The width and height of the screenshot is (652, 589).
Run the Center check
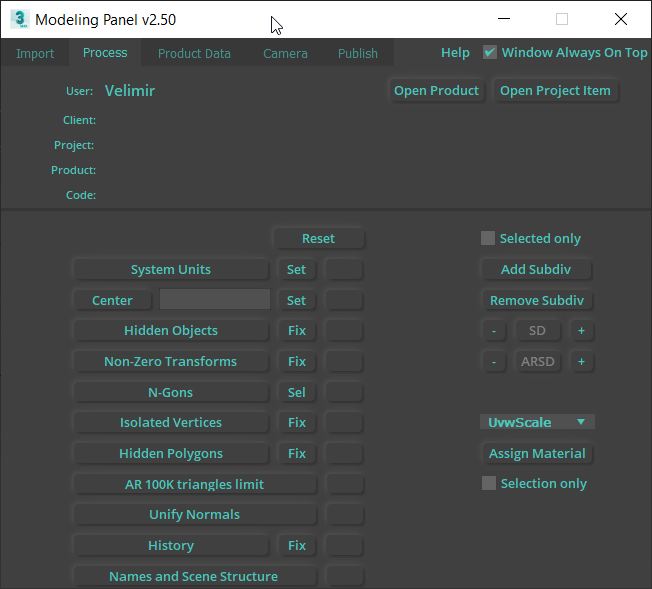click(x=112, y=300)
